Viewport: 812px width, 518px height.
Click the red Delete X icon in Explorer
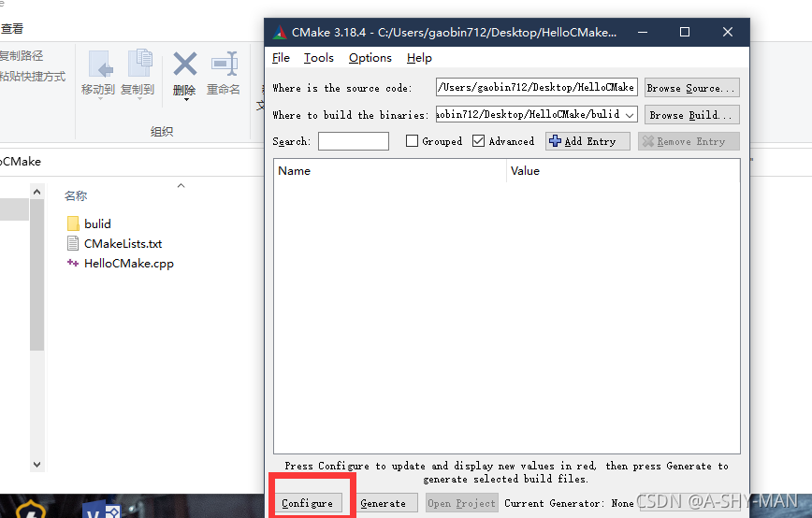pyautogui.click(x=185, y=65)
